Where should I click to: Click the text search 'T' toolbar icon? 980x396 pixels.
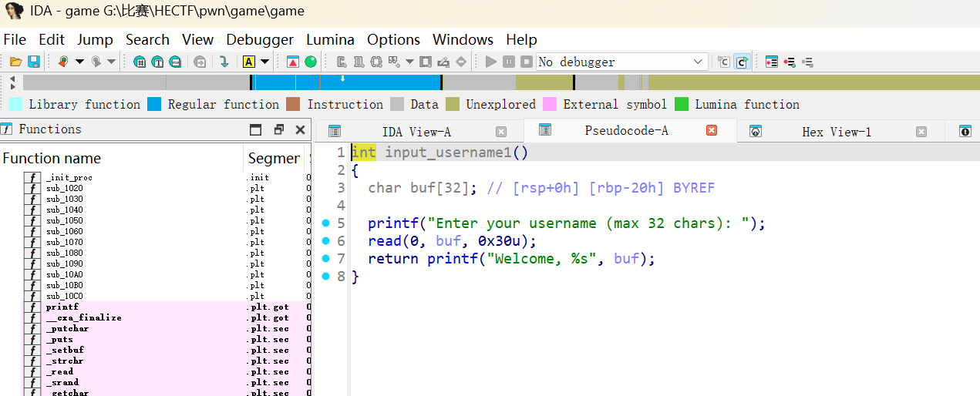(157, 62)
